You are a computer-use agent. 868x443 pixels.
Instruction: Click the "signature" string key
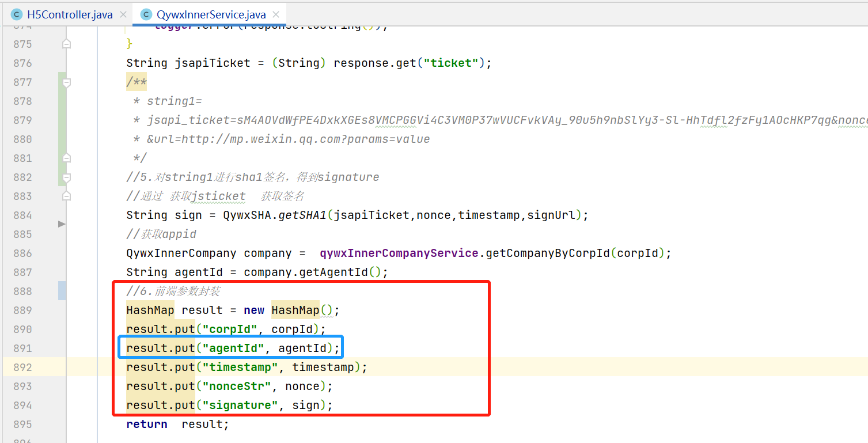click(240, 405)
